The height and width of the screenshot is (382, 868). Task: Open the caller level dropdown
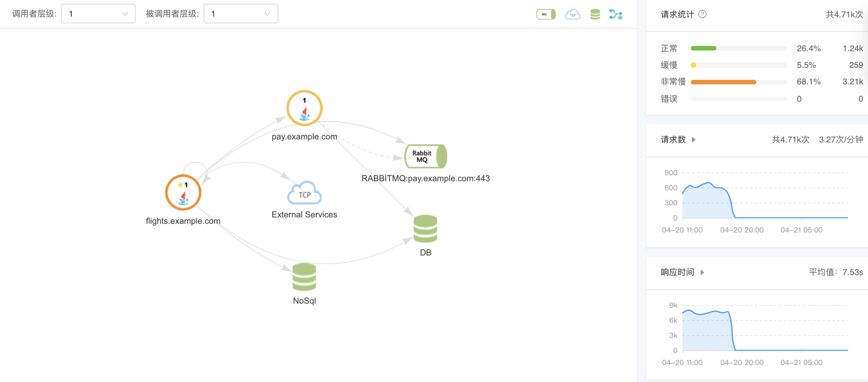point(98,14)
